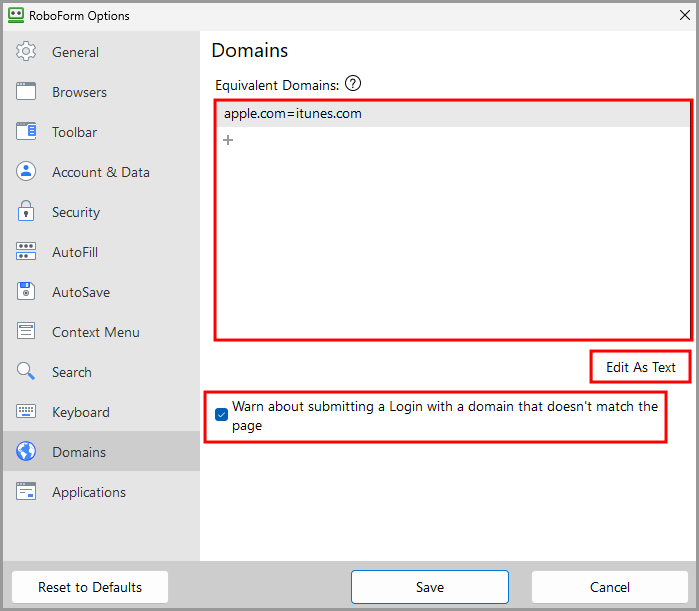The image size is (699, 611).
Task: Save the options changes
Action: 430,587
